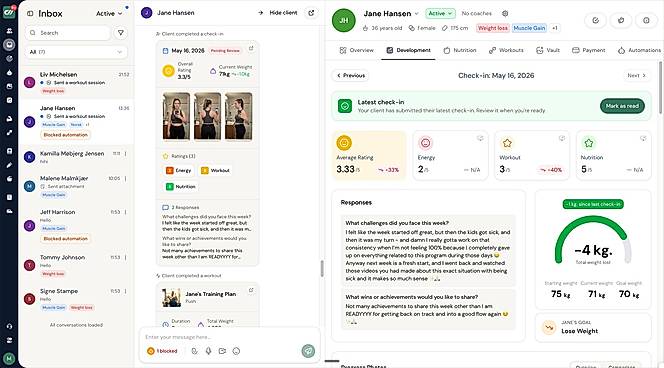
Task: Open Signe Stampe conversation
Action: pyautogui.click(x=76, y=299)
